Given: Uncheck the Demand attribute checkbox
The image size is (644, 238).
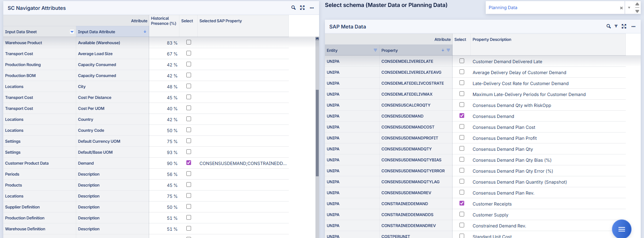Looking at the screenshot, I should [x=189, y=163].
